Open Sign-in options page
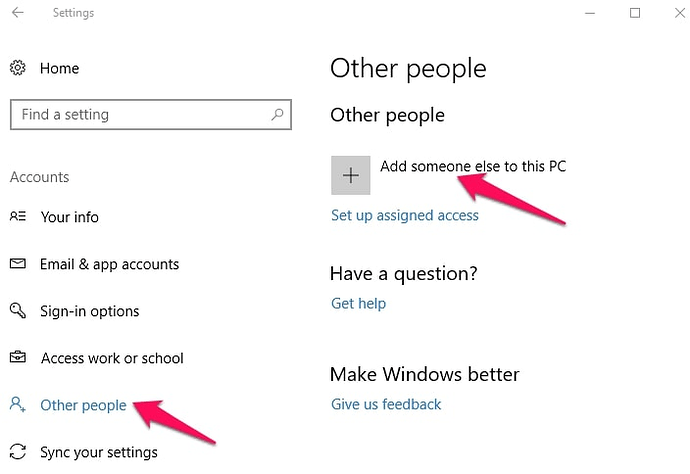 pyautogui.click(x=90, y=311)
